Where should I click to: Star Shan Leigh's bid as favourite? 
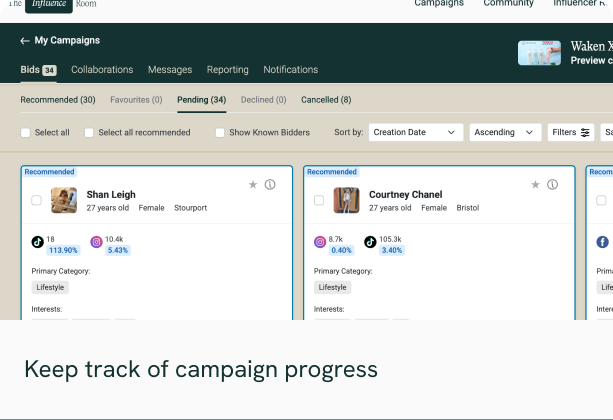coord(253,185)
